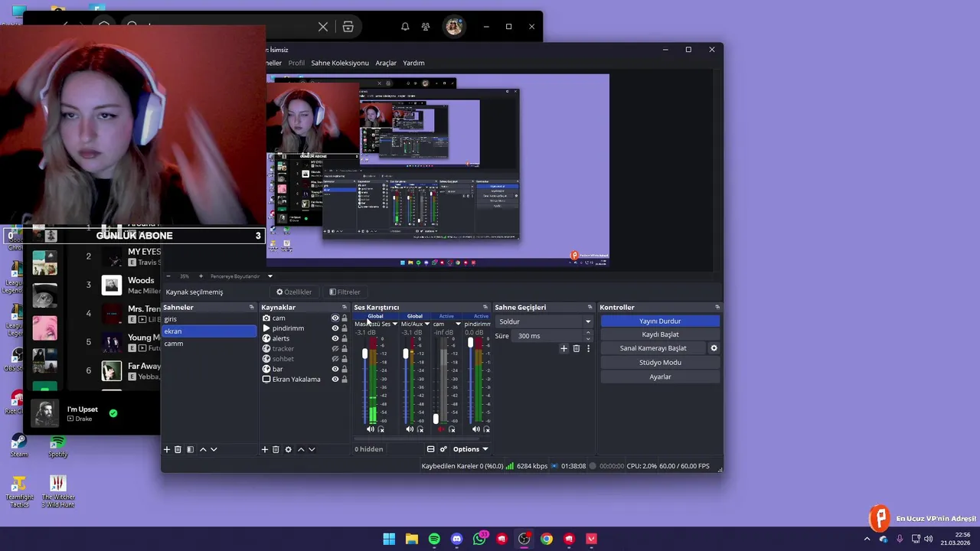Move the scene down with the arrow in Sahneler

click(x=214, y=449)
